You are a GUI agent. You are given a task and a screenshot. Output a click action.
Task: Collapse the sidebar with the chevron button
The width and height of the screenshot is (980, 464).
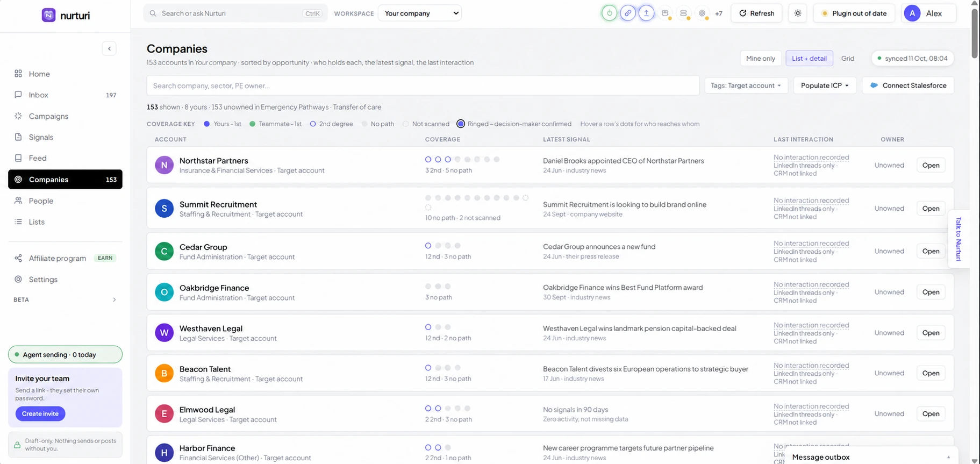point(109,48)
